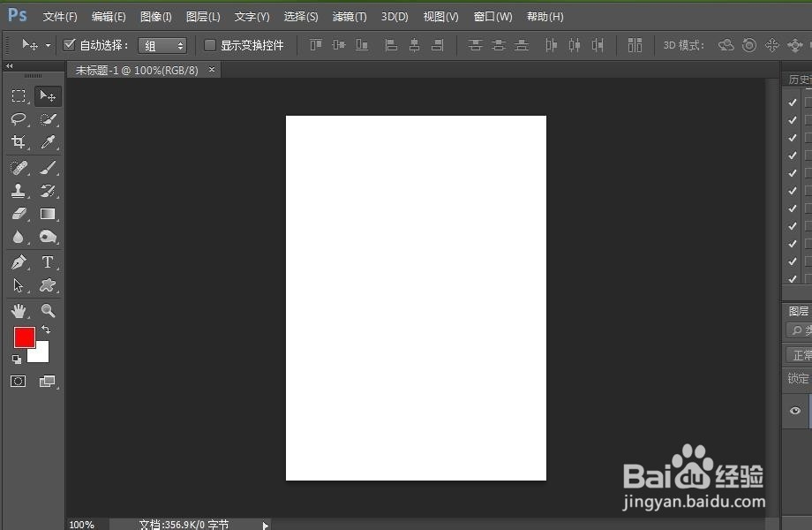
Task: Open the 图像(I) menu
Action: pos(156,17)
